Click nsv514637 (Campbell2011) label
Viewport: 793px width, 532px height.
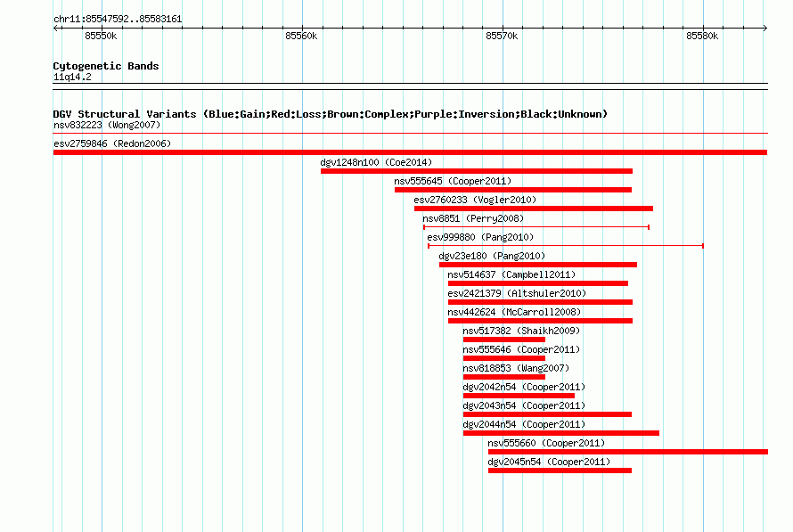(511, 274)
